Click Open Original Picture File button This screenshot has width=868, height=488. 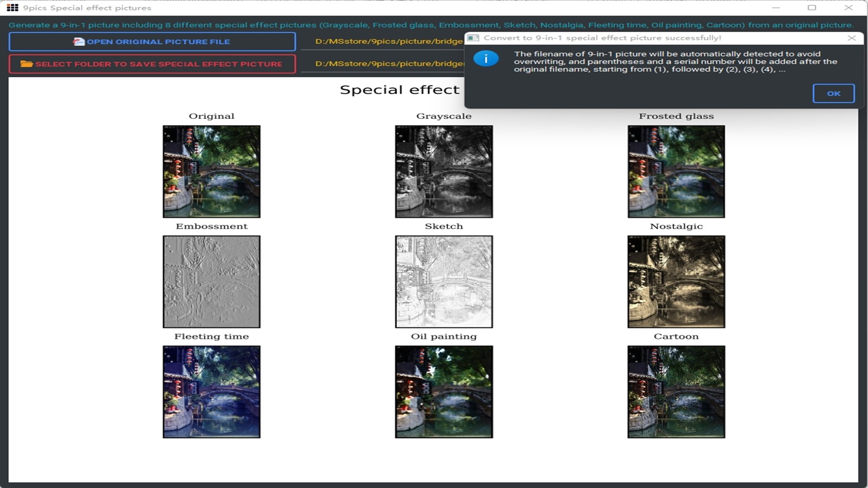pos(152,42)
